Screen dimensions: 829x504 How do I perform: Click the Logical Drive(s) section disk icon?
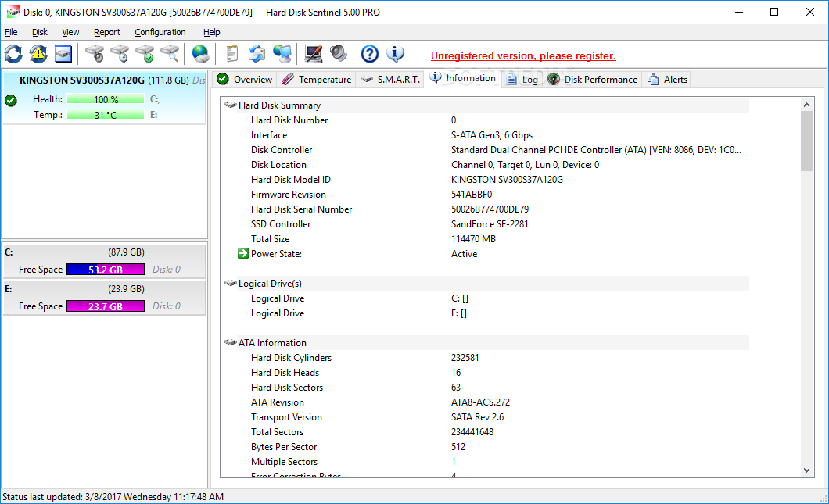tap(230, 283)
